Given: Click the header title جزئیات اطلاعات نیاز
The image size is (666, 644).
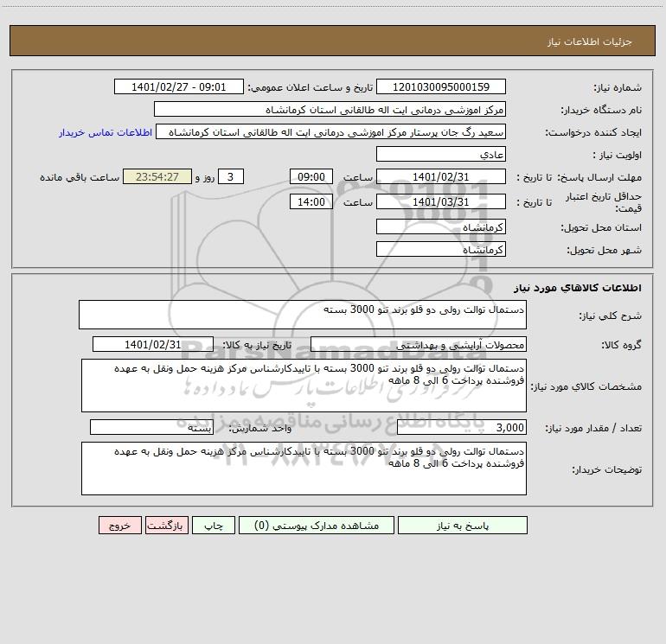Looking at the screenshot, I should (589, 41).
